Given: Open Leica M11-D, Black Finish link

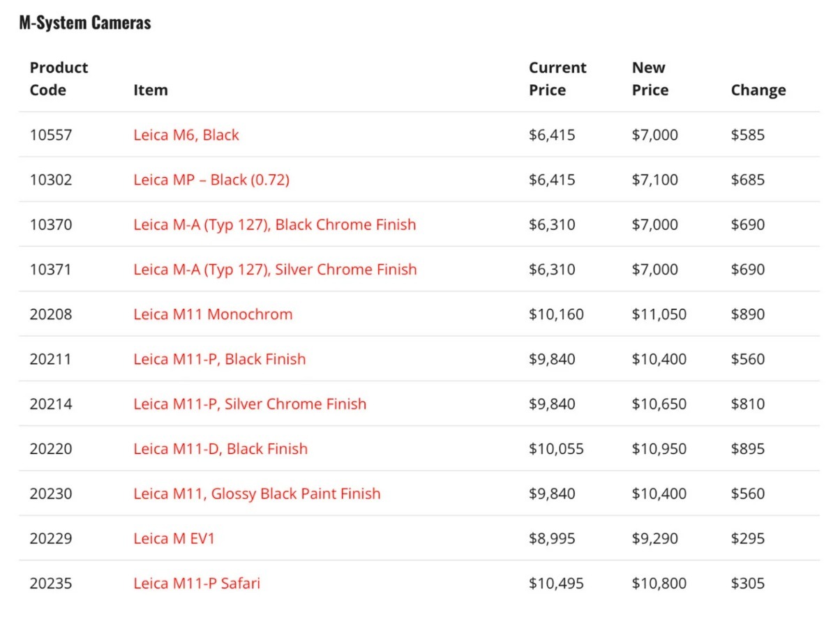Looking at the screenshot, I should tap(220, 449).
